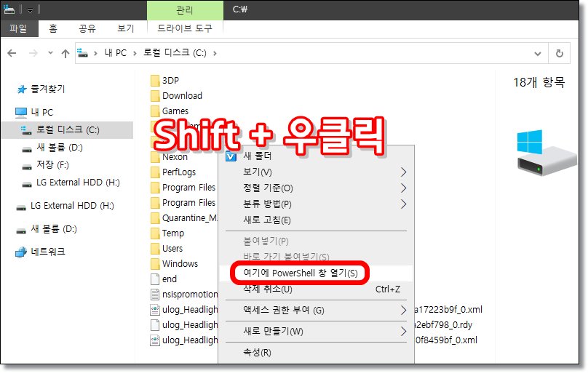The height and width of the screenshot is (384, 588).
Task: Select the Games folder
Action: pos(175,111)
